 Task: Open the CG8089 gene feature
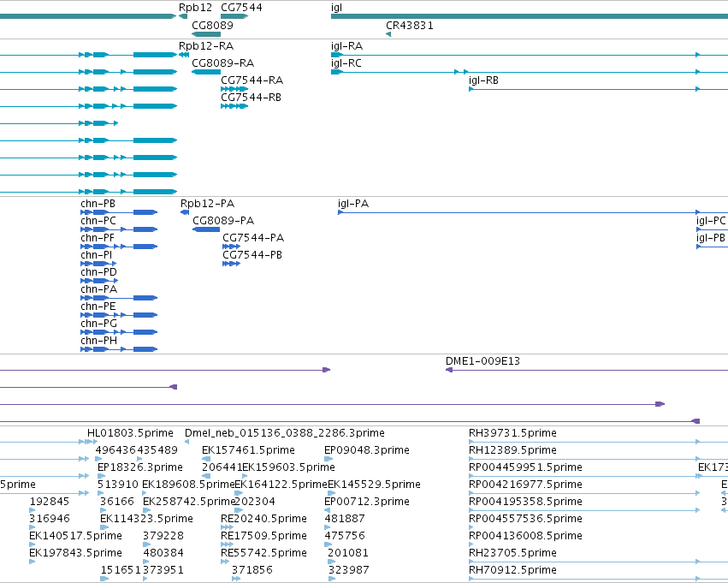pyautogui.click(x=206, y=34)
